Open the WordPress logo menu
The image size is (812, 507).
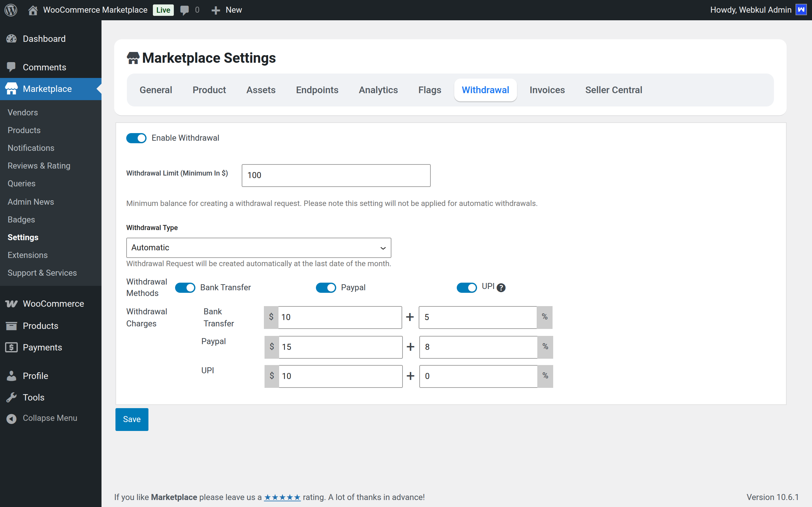point(11,10)
